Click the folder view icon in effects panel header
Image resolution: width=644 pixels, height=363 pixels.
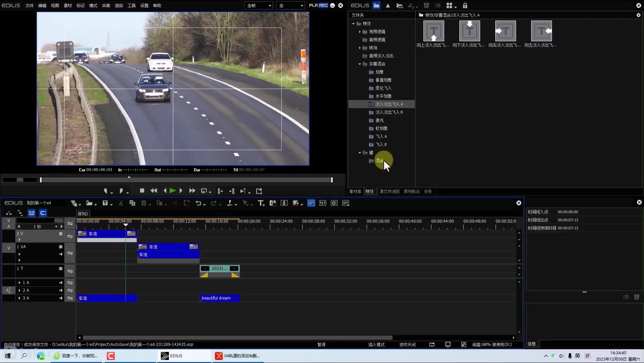point(376,5)
